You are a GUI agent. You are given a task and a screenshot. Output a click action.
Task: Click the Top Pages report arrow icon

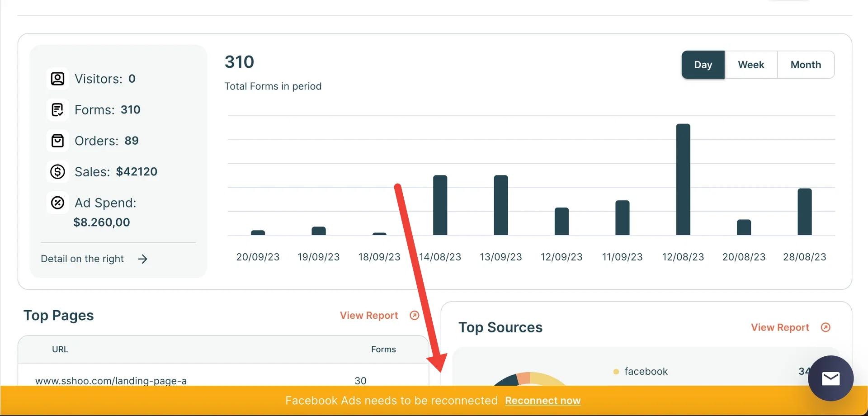point(415,316)
